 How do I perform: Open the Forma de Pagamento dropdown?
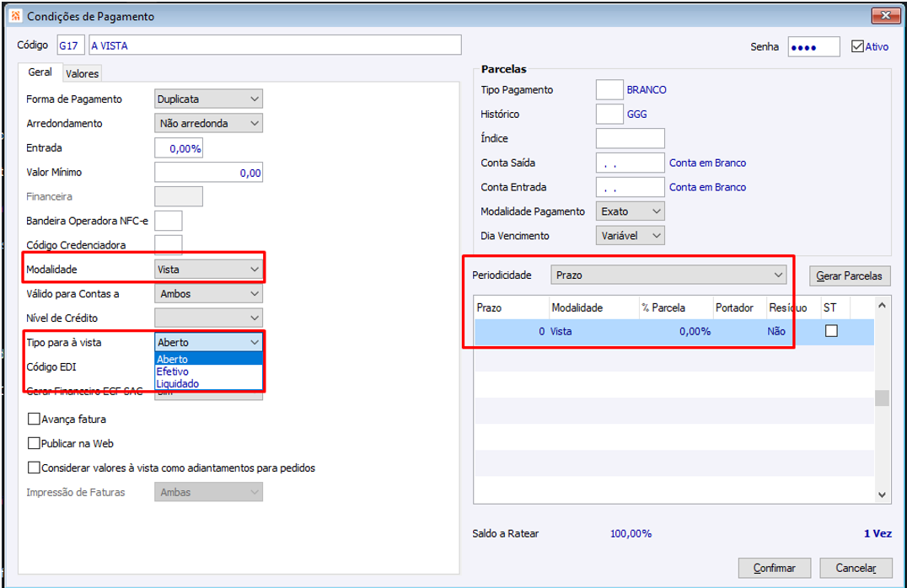(208, 99)
